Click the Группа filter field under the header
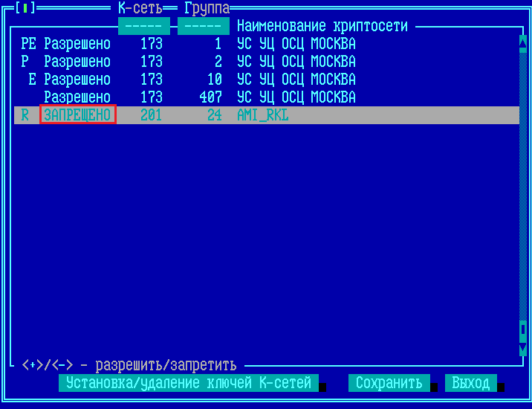Screen dimensions: 532x409 click(x=203, y=26)
